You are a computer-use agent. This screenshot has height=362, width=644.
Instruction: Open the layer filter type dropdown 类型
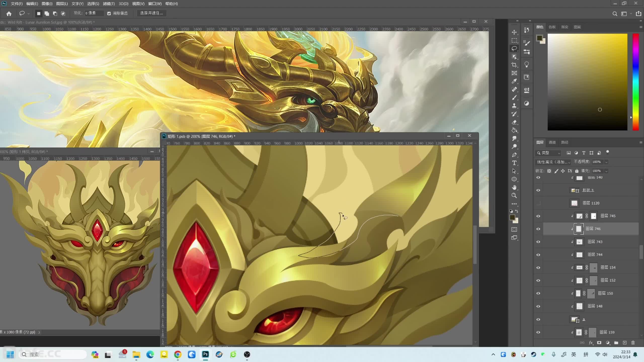548,153
